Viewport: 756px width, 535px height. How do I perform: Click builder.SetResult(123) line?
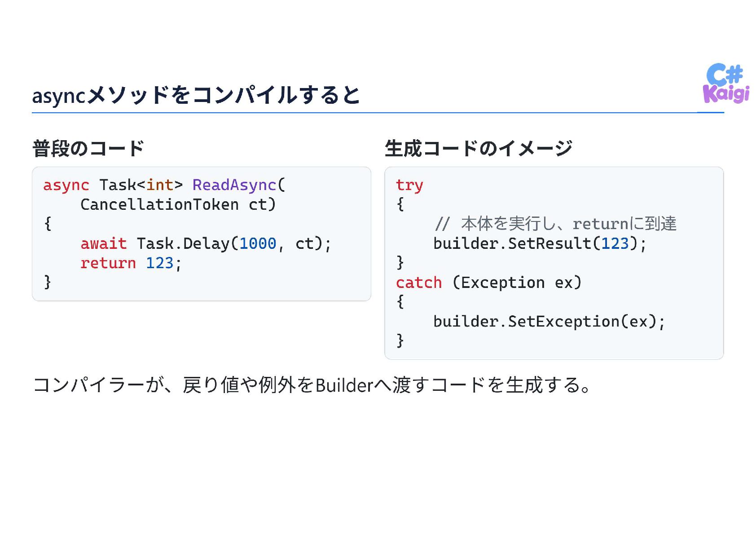click(540, 243)
